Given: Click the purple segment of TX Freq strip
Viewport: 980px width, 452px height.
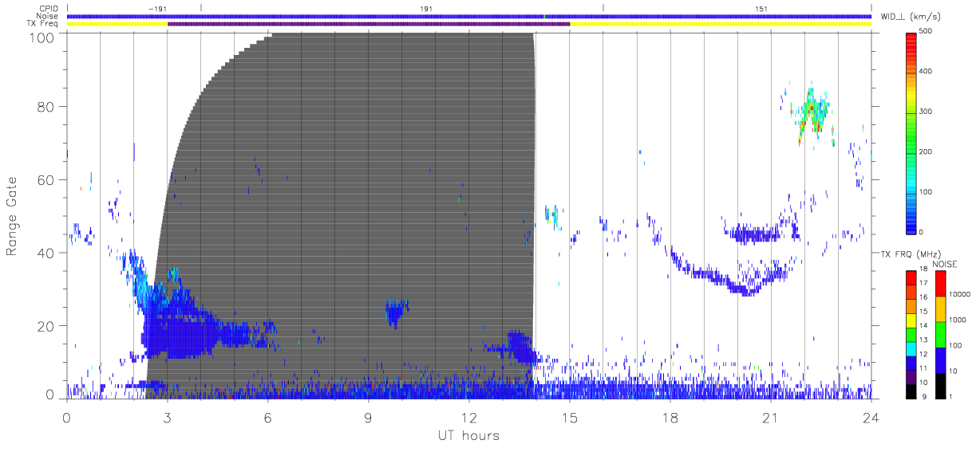Looking at the screenshot, I should (369, 24).
